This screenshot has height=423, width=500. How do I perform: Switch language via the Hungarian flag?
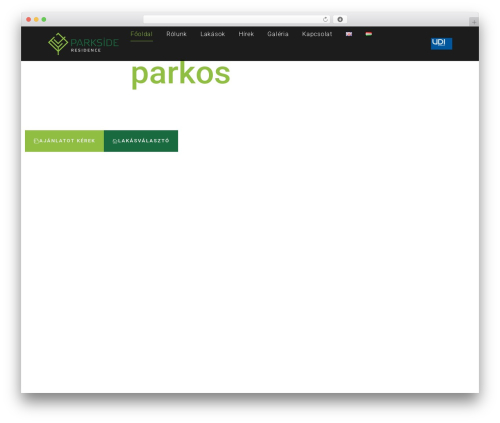click(369, 34)
